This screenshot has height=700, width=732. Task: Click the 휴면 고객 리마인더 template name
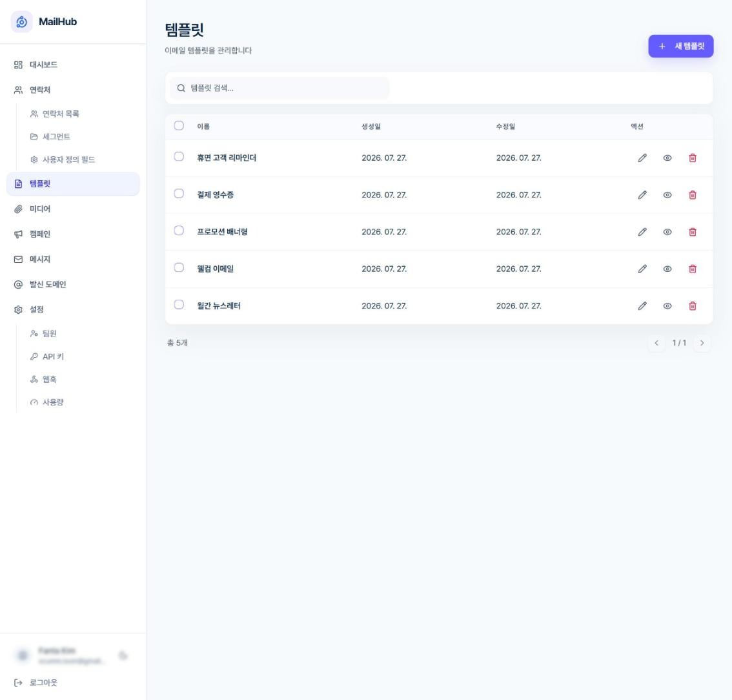click(x=227, y=158)
